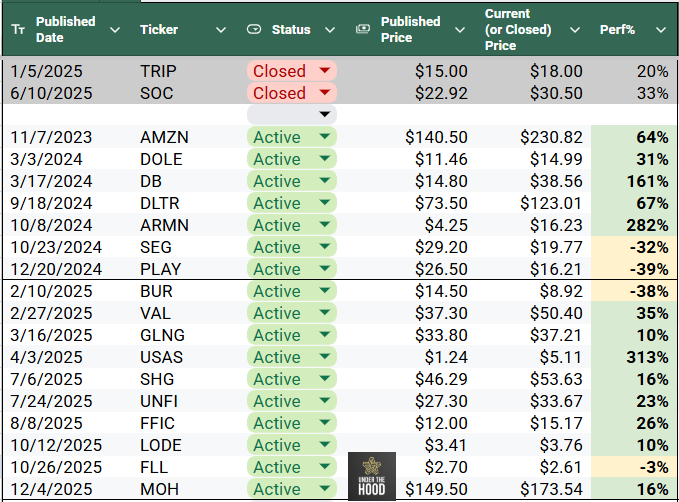Open the Published Date column filter arrow
The width and height of the screenshot is (679, 502).
115,30
